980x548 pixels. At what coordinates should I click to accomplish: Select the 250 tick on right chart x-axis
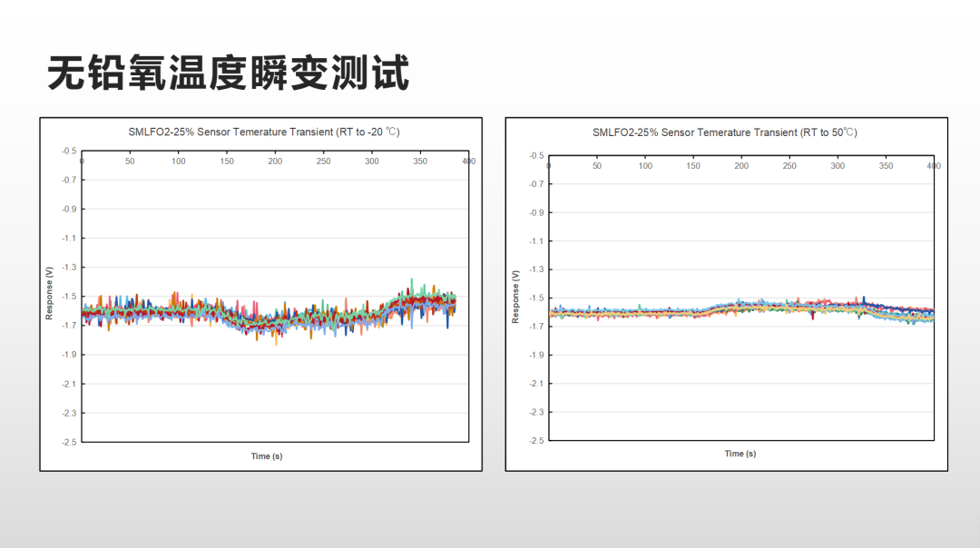coord(789,166)
